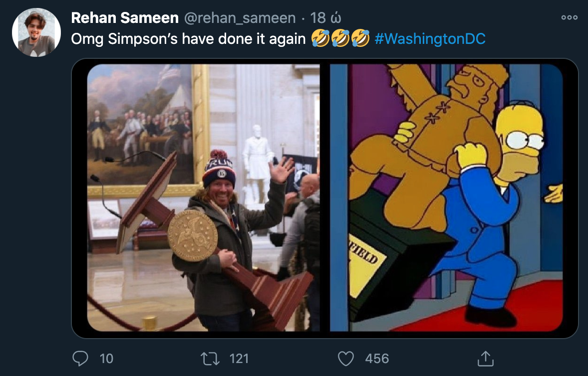Click the last laughing emoji before hashtag
Image resolution: width=588 pixels, height=376 pixels.
pos(360,38)
